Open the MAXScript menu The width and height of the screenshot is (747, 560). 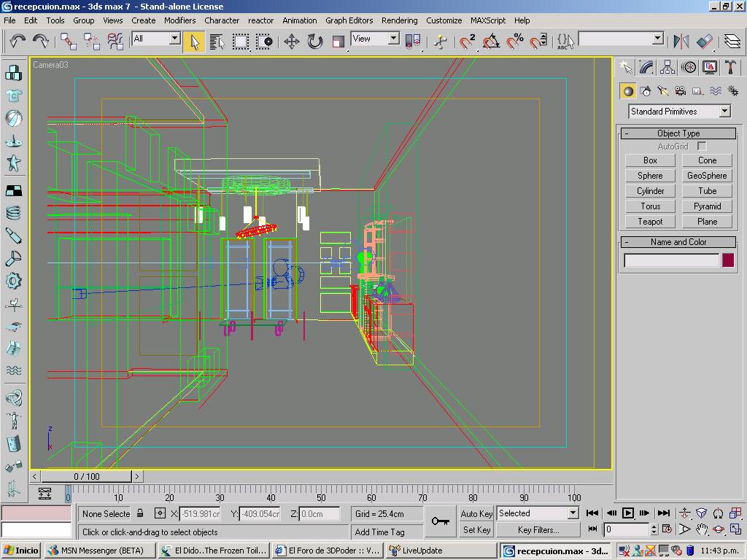[488, 20]
